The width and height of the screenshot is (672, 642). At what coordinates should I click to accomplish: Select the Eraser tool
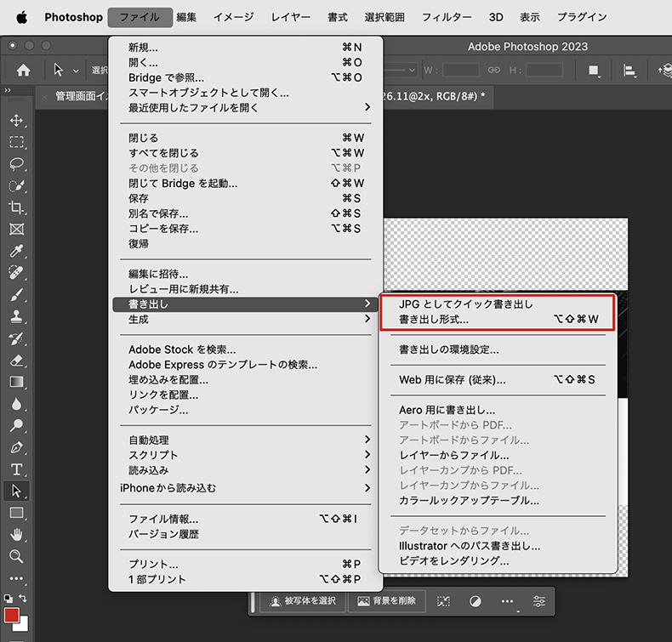coord(16,361)
